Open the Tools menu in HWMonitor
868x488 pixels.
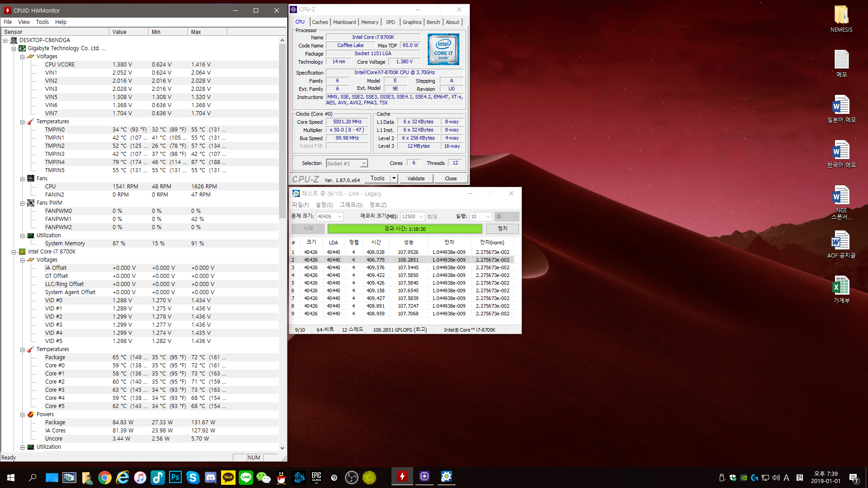42,22
